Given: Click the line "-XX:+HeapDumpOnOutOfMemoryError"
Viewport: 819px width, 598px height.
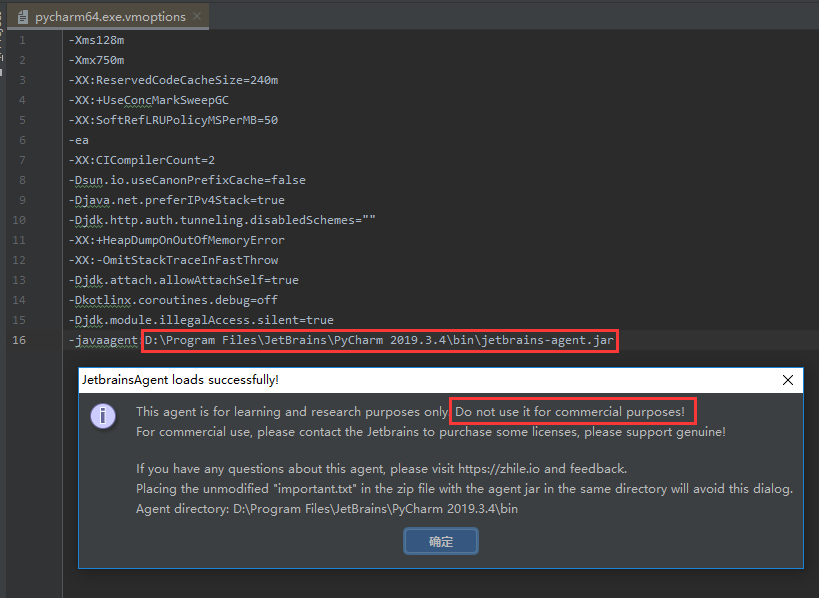Looking at the screenshot, I should (177, 240).
